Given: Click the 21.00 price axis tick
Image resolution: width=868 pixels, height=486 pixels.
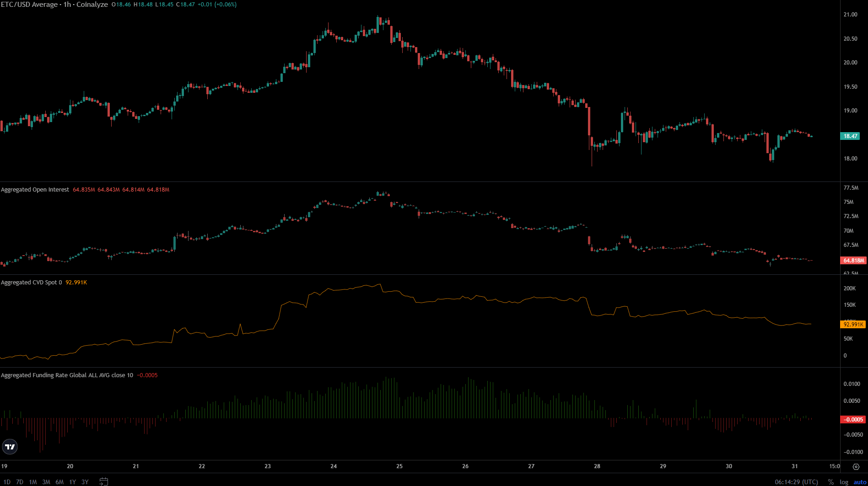Looking at the screenshot, I should click(851, 15).
